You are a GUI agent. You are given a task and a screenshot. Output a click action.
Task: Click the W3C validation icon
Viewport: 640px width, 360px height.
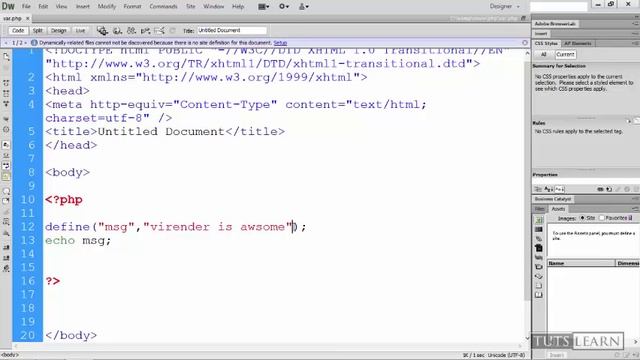pos(145,31)
